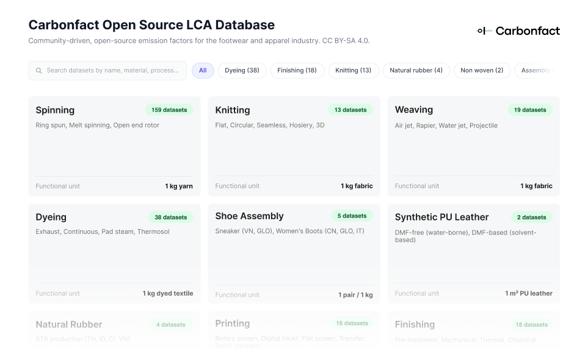Image resolution: width=588 pixels, height=364 pixels.
Task: Filter by Finishing (18)
Action: tap(297, 71)
